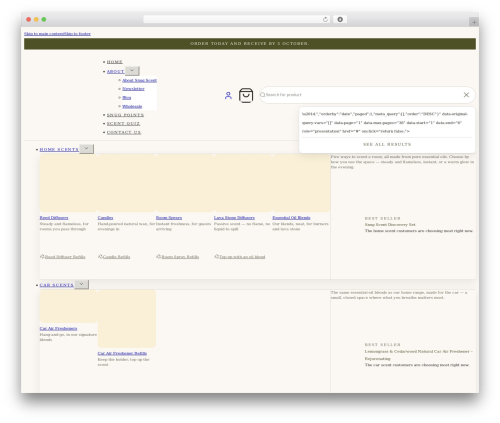Go to Home menu item
This screenshot has width=500, height=423.
tap(115, 62)
